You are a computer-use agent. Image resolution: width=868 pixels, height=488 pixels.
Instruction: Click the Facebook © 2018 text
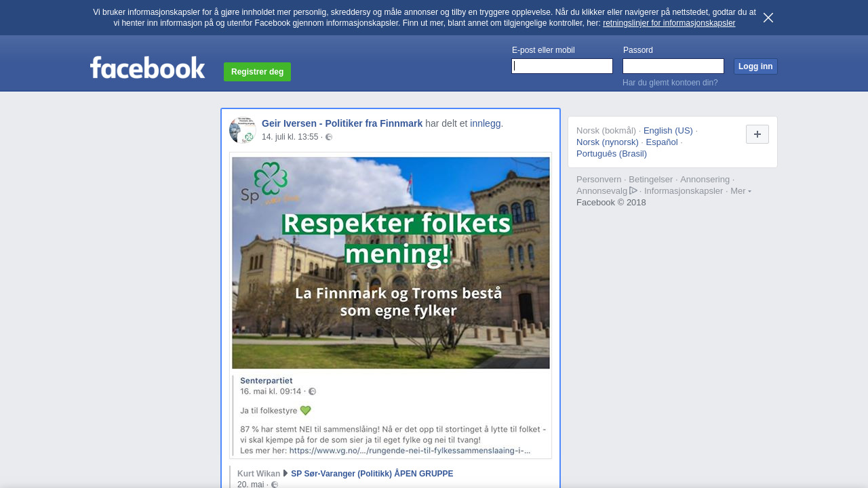pyautogui.click(x=611, y=203)
